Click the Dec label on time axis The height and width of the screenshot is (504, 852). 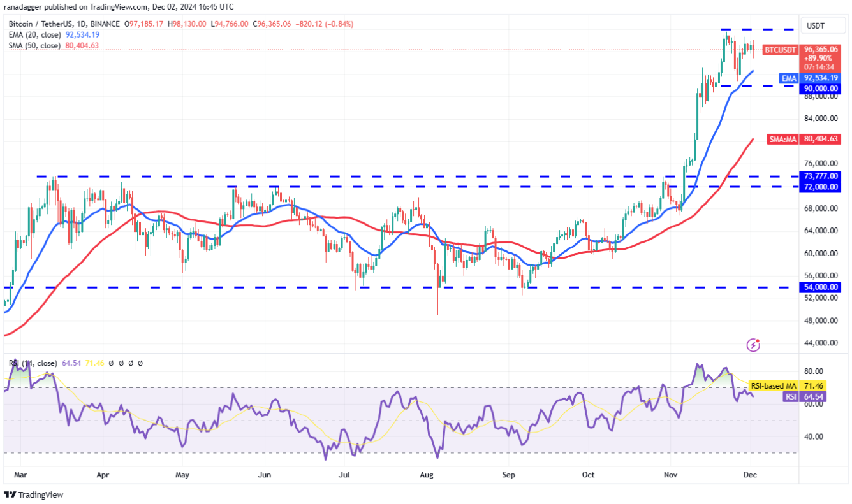coord(751,475)
